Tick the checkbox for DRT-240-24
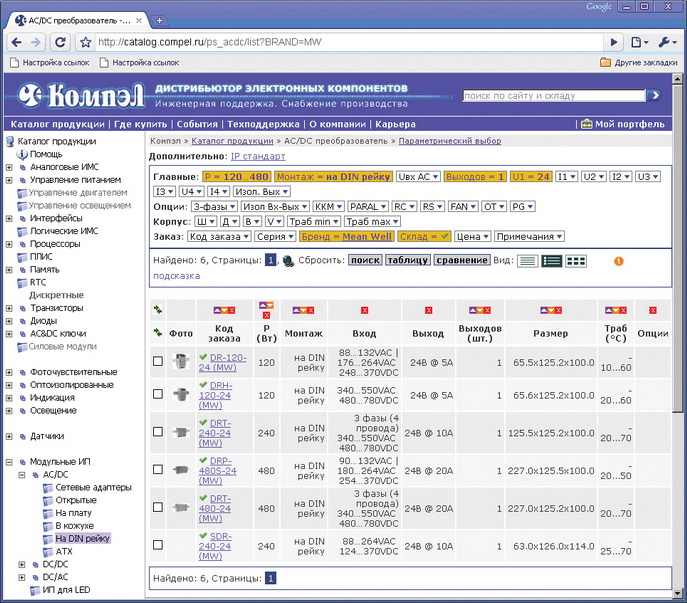The image size is (687, 603). tap(158, 432)
